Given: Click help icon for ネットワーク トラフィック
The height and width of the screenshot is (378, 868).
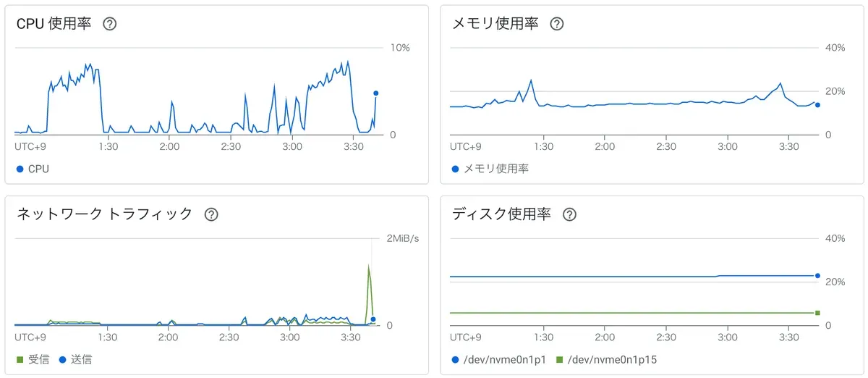Looking at the screenshot, I should pos(211,214).
